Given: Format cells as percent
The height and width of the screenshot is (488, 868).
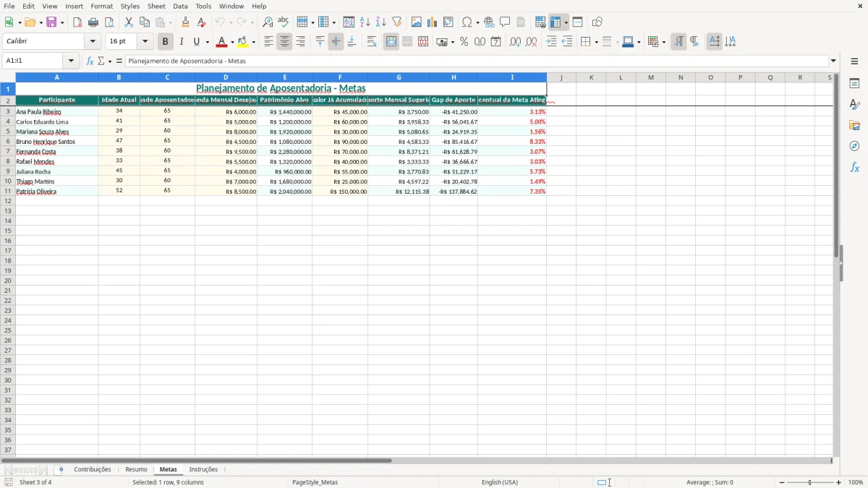Looking at the screenshot, I should coord(464,42).
